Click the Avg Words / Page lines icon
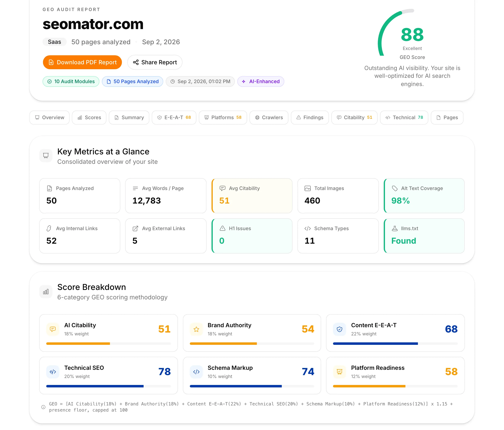This screenshot has width=504, height=430. tap(135, 188)
